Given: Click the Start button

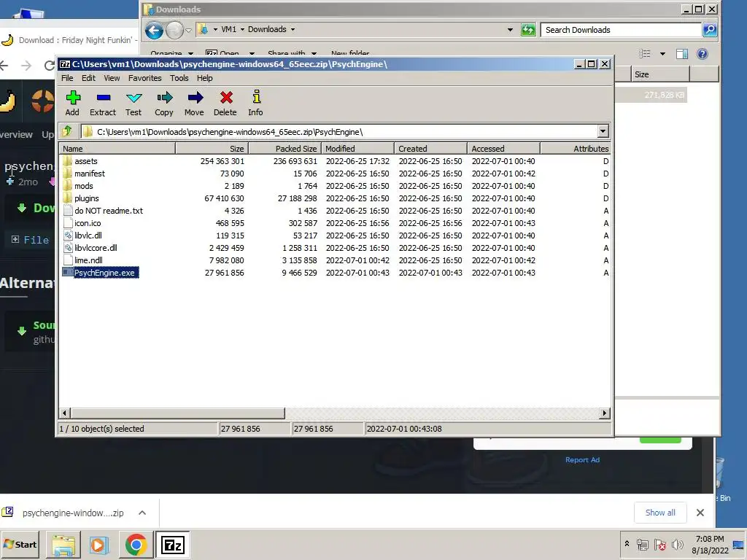Looking at the screenshot, I should coord(20,545).
